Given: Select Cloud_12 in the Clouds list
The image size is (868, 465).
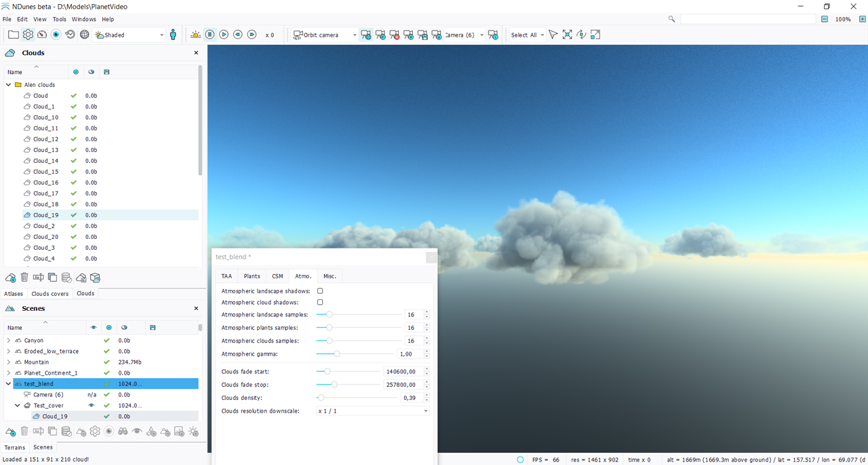Looking at the screenshot, I should pyautogui.click(x=45, y=139).
